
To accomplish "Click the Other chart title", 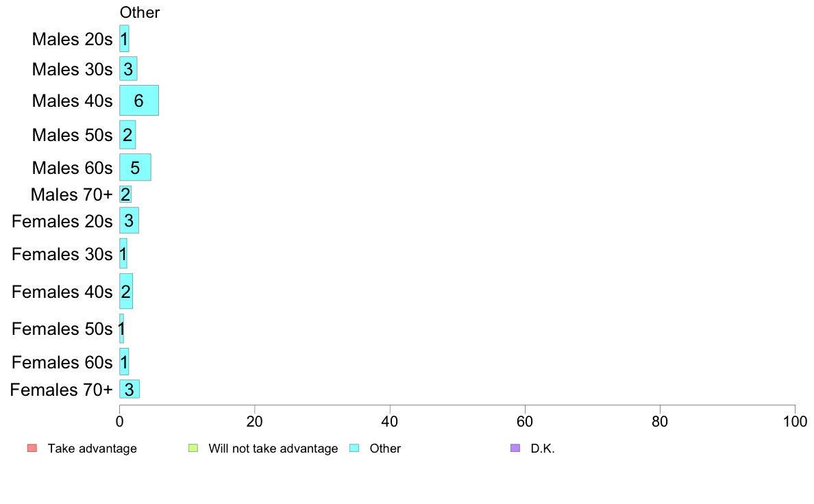I will click(140, 12).
